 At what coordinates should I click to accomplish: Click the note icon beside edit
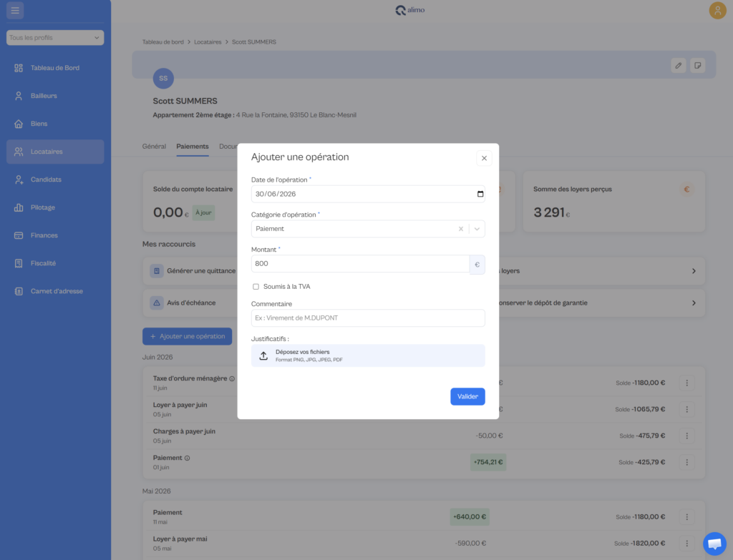pos(697,65)
